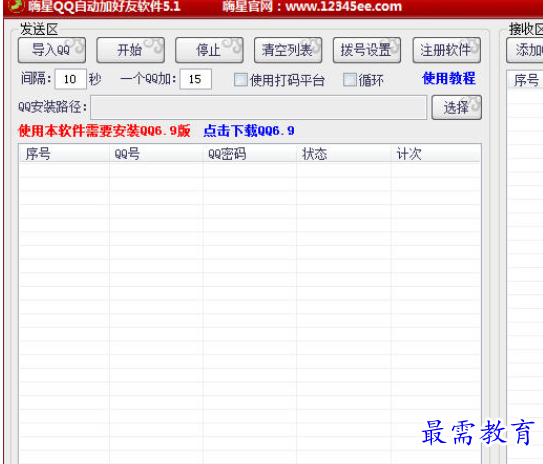Click the red 使用本软件需要安装QQ6.9版 notice
This screenshot has height=464, width=543.
click(x=104, y=131)
